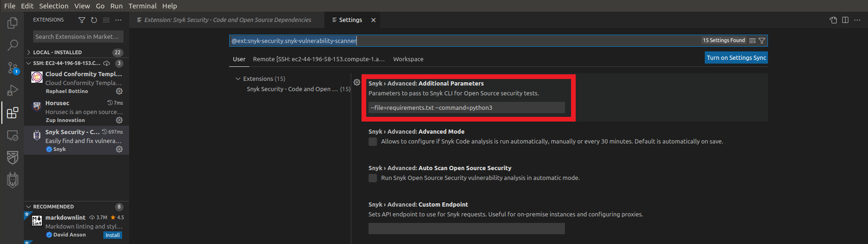Image resolution: width=868 pixels, height=244 pixels.
Task: Open Run and Debug view
Action: click(13, 90)
